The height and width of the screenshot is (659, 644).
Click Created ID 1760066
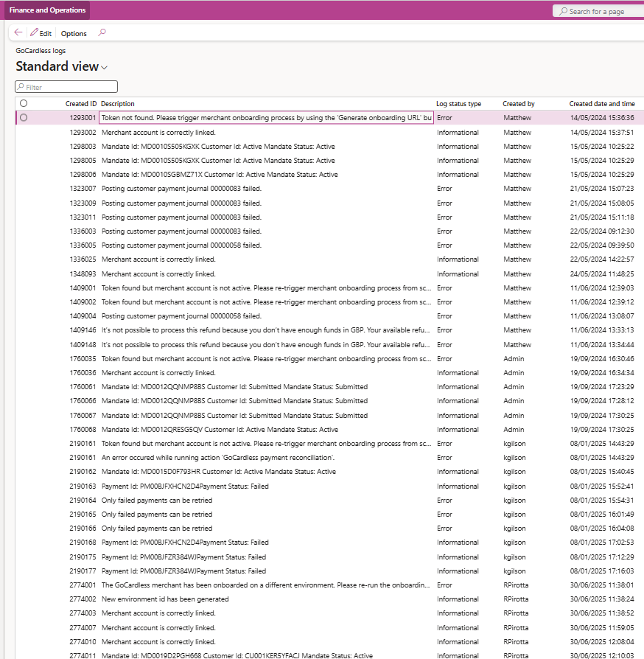click(x=83, y=401)
